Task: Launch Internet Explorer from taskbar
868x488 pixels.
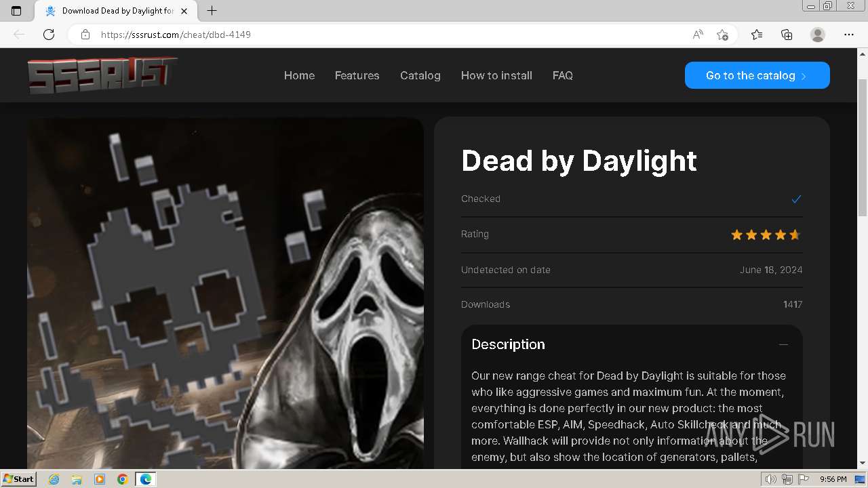Action: 54,479
